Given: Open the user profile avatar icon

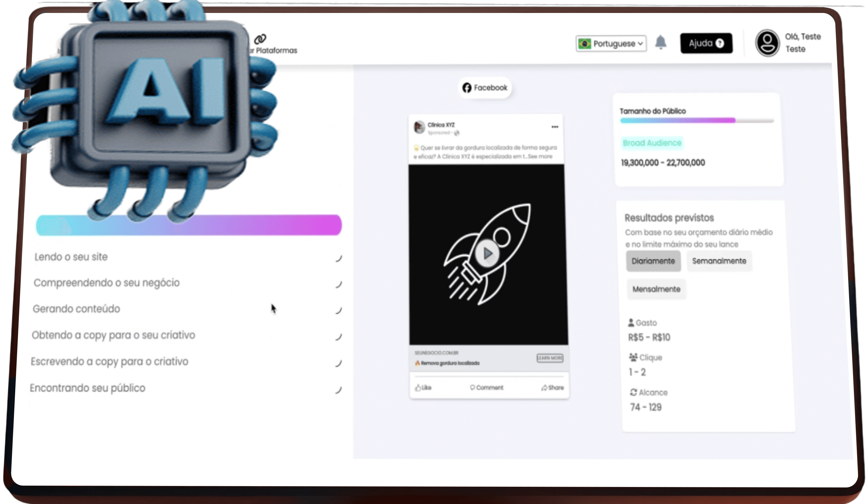Looking at the screenshot, I should [x=768, y=43].
